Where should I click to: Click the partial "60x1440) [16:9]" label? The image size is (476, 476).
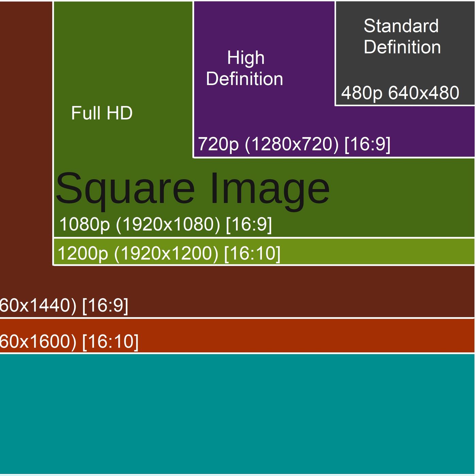coord(64,305)
